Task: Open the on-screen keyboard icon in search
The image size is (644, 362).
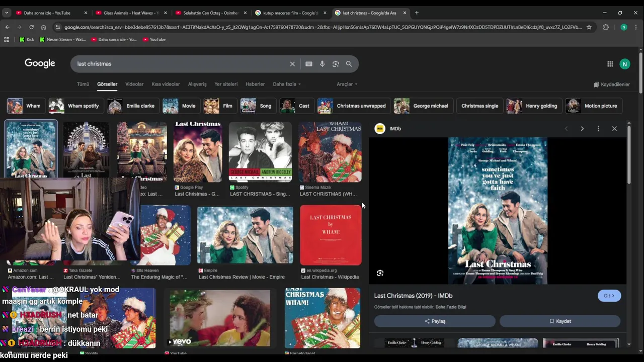Action: click(x=309, y=64)
